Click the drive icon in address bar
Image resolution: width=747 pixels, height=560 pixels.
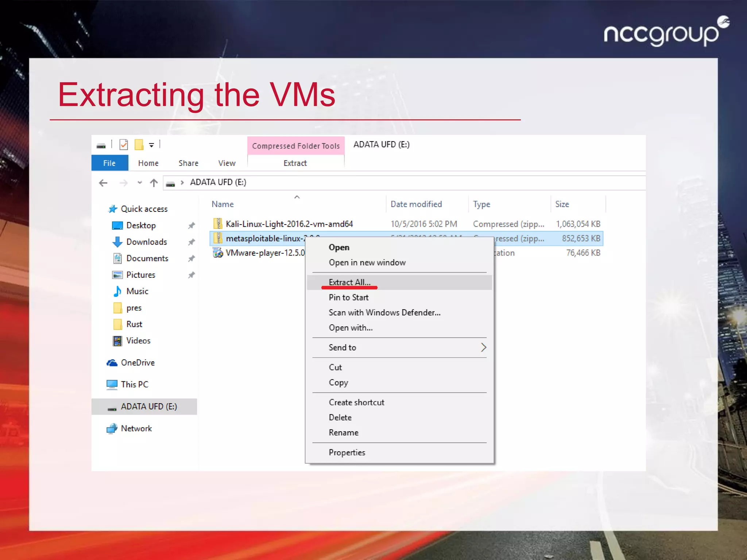pyautogui.click(x=170, y=183)
